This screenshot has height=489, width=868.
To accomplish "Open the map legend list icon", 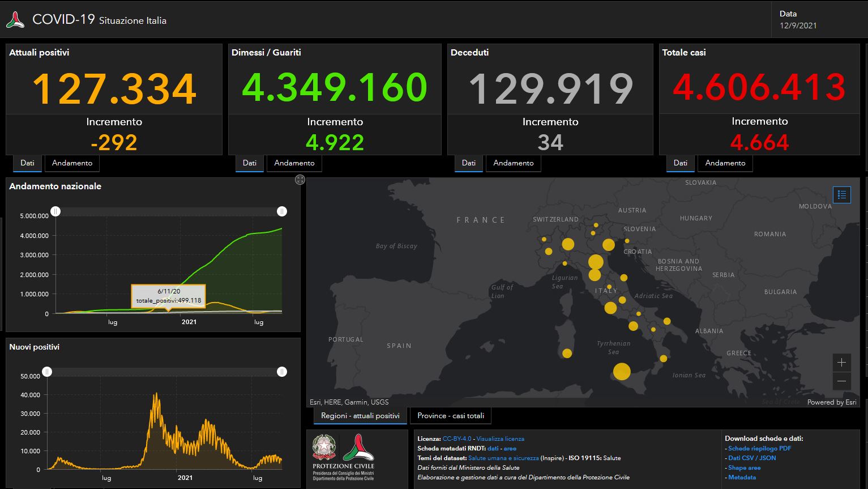I will pyautogui.click(x=841, y=195).
